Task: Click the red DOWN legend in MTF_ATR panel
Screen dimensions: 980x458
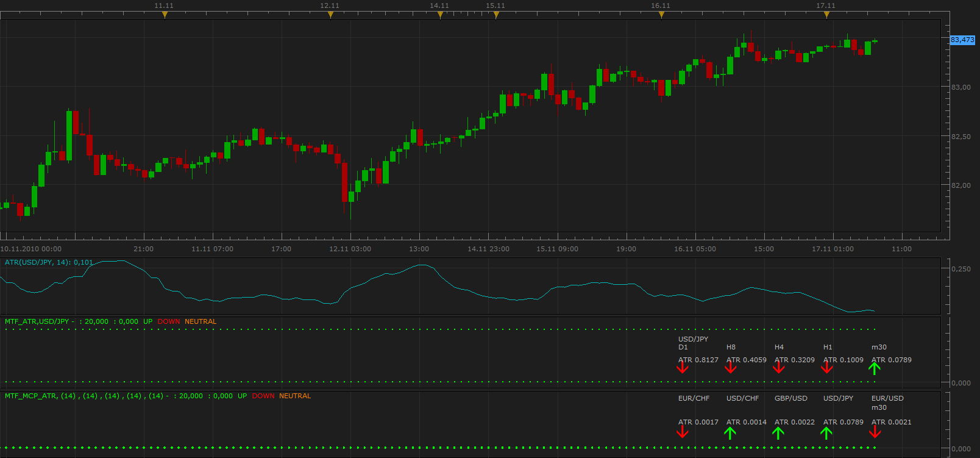Action: [169, 321]
